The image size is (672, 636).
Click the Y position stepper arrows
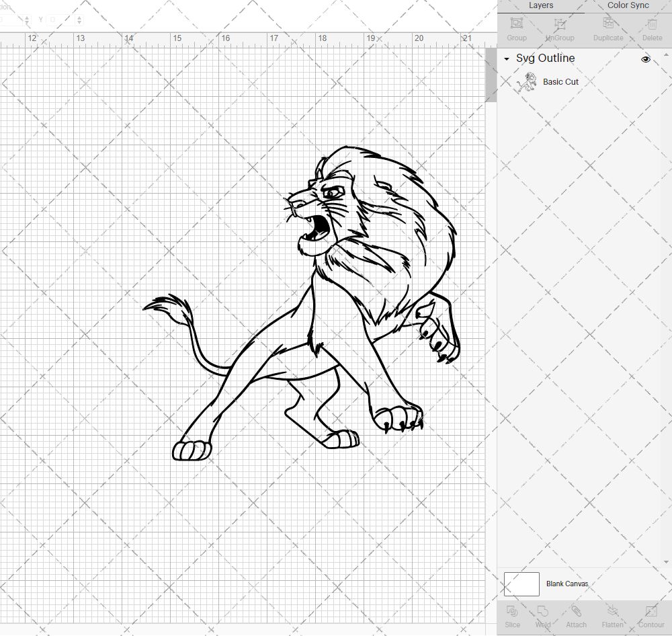click(x=79, y=20)
